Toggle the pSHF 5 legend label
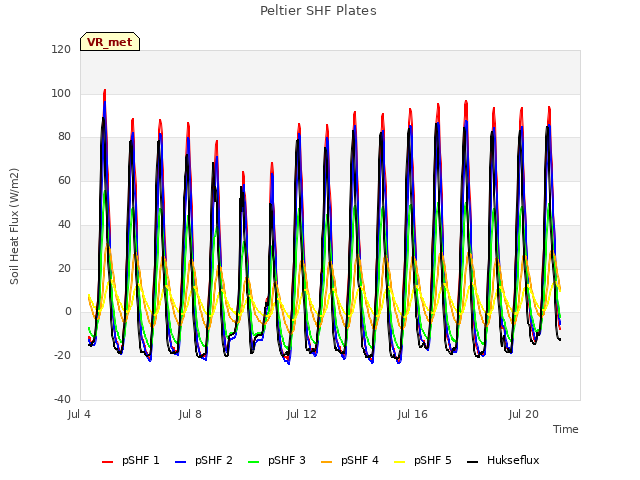The width and height of the screenshot is (640, 480). click(x=433, y=460)
